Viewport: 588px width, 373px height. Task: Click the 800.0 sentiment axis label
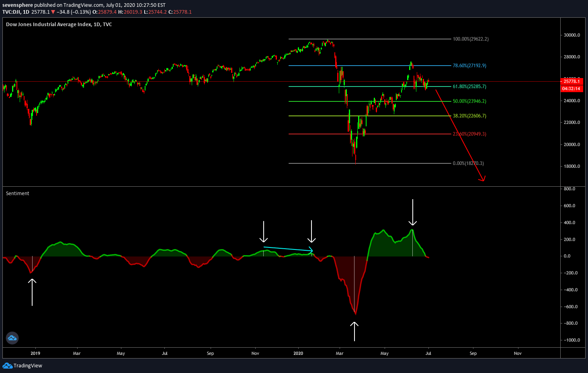tap(570, 189)
